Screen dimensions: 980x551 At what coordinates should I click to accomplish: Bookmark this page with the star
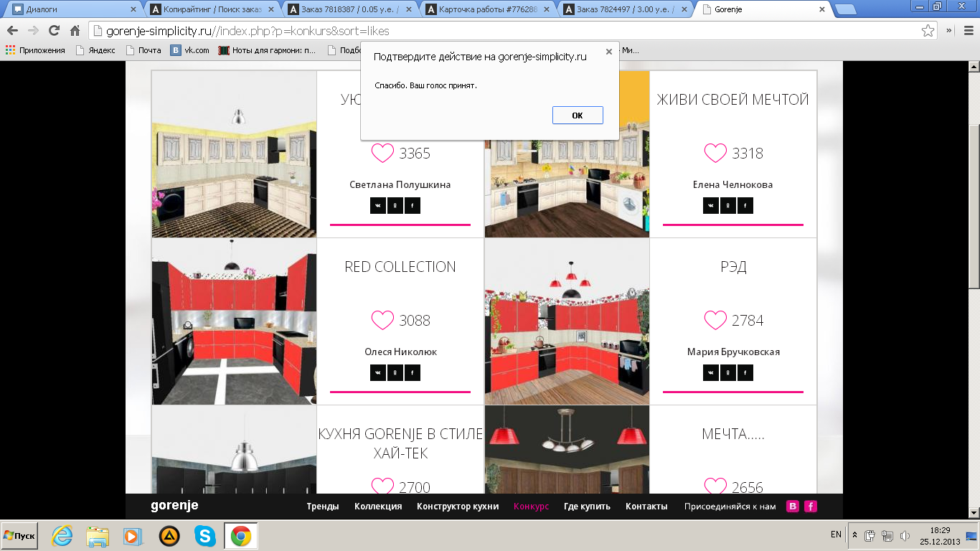point(928,31)
